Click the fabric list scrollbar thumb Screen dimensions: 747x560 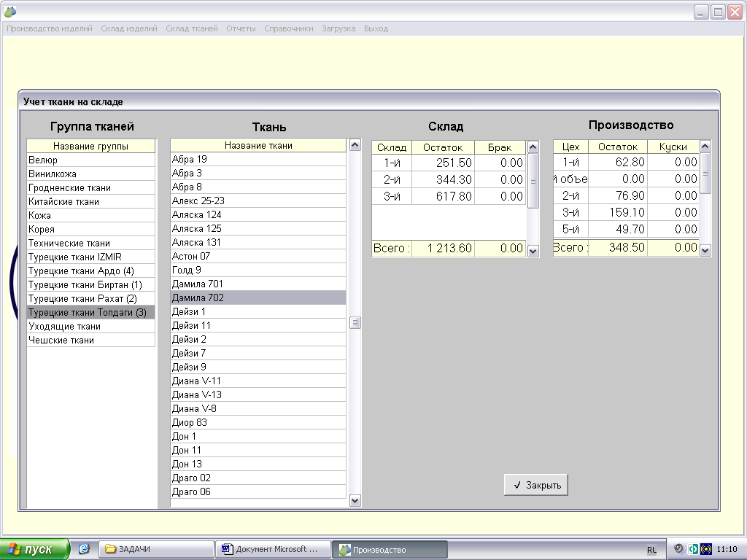click(355, 322)
